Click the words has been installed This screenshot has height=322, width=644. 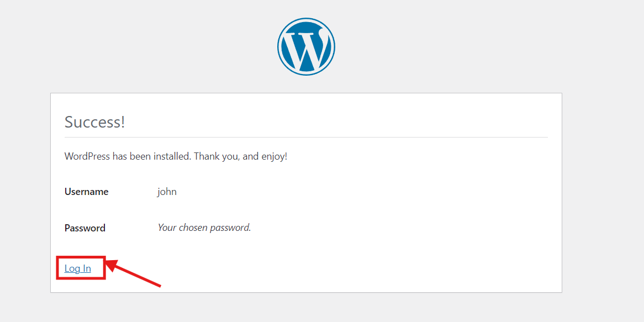tap(151, 156)
